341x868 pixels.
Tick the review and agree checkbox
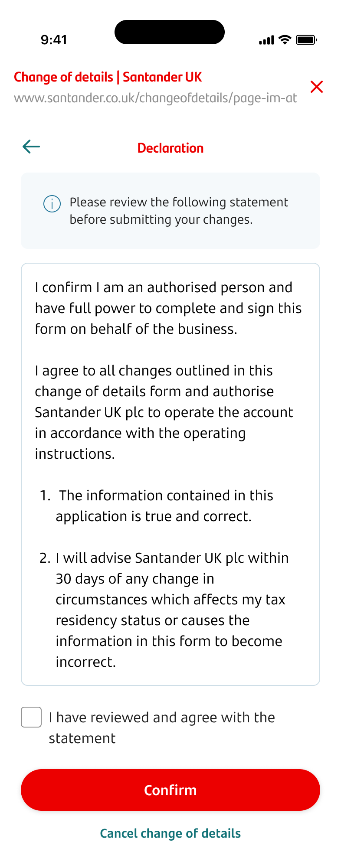(x=31, y=717)
